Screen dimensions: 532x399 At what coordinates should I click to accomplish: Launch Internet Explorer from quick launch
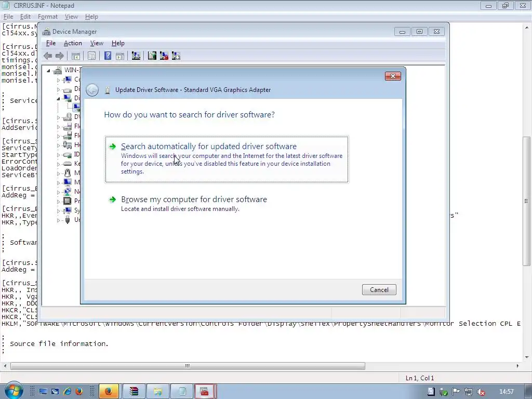click(x=67, y=392)
